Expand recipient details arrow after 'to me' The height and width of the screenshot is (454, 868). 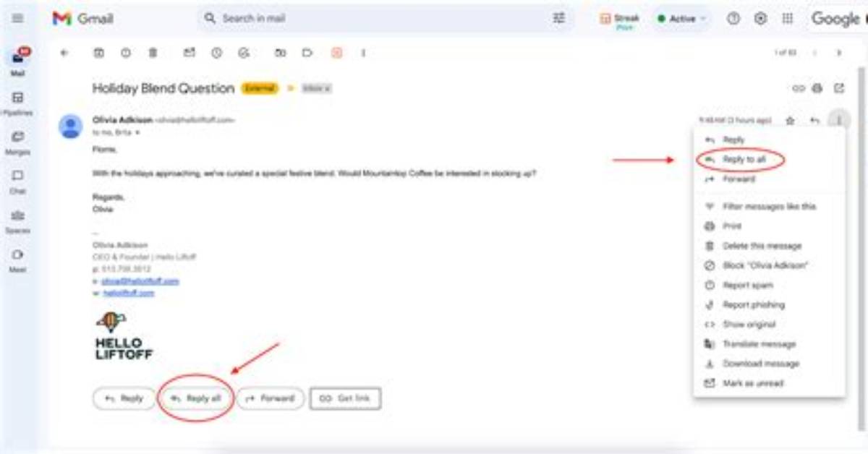coord(137,133)
